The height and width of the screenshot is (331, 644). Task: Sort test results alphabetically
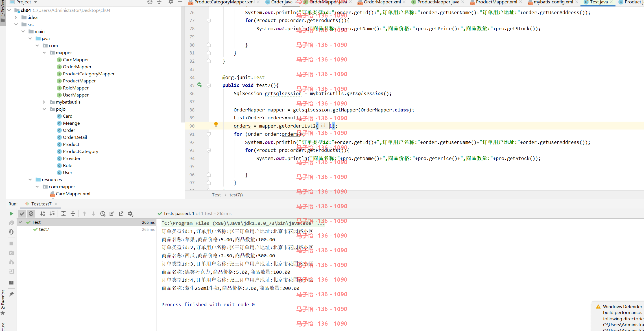click(43, 214)
